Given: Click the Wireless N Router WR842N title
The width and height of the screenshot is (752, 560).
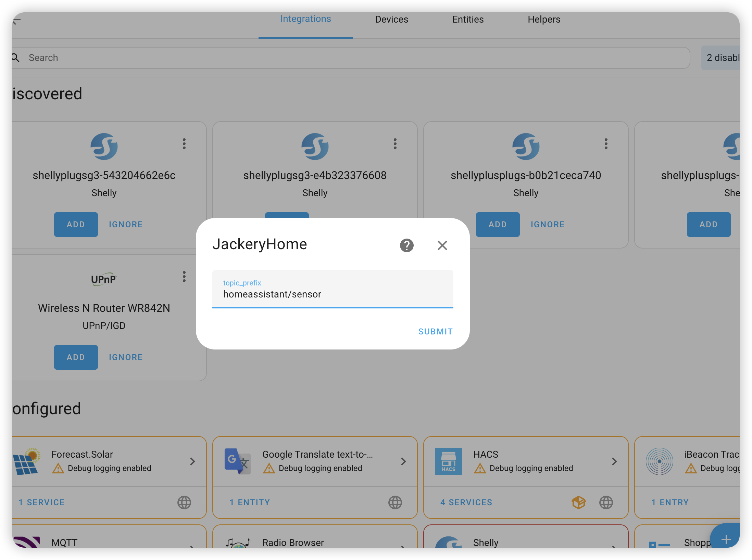Looking at the screenshot, I should [104, 308].
